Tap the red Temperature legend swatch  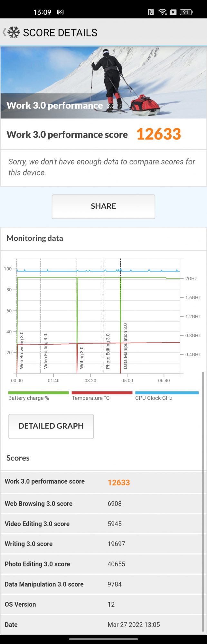(x=102, y=393)
